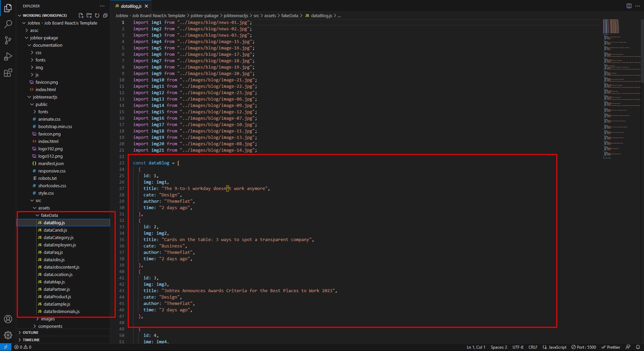Expand the components folder
Image resolution: width=644 pixels, height=351 pixels.
(50, 326)
